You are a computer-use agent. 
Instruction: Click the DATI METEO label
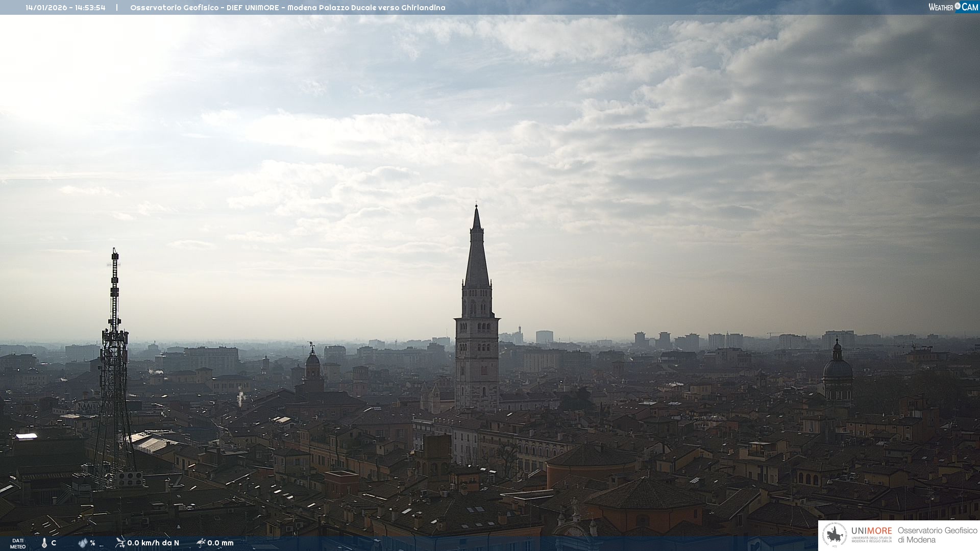18,543
